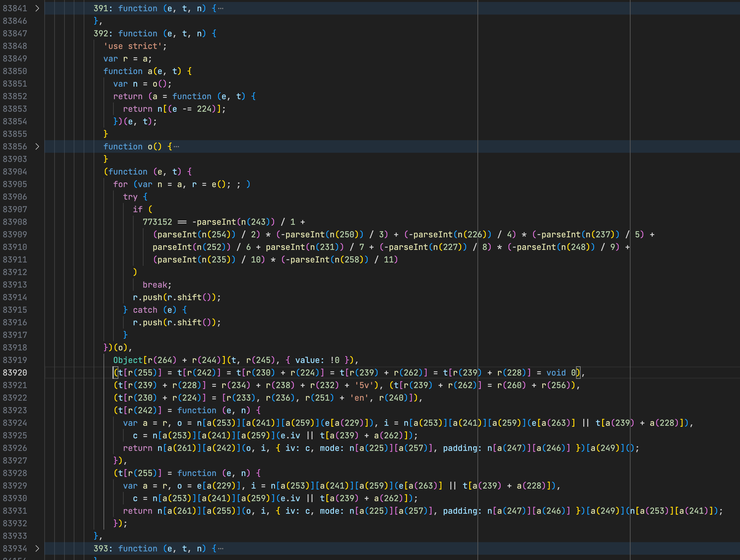The width and height of the screenshot is (740, 560).
Task: Click 'void' keyword on line 83920
Action: [556, 373]
